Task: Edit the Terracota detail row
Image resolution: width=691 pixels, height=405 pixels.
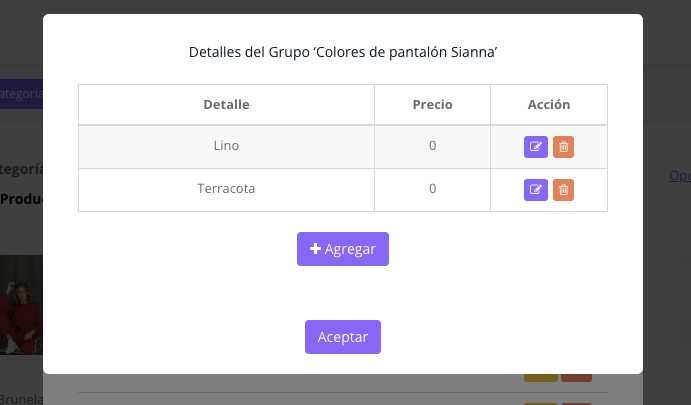Action: click(536, 189)
